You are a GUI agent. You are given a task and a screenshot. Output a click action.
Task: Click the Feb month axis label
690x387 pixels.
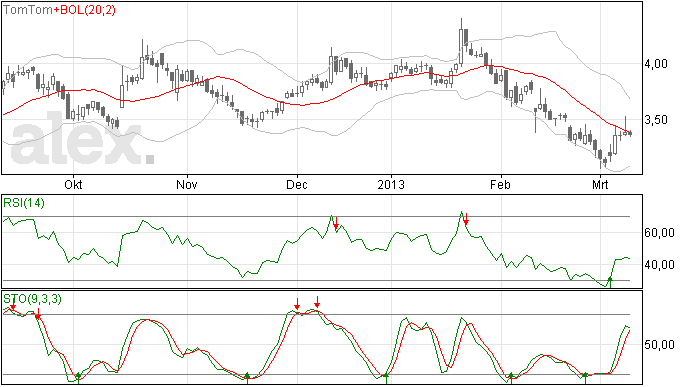(x=500, y=184)
